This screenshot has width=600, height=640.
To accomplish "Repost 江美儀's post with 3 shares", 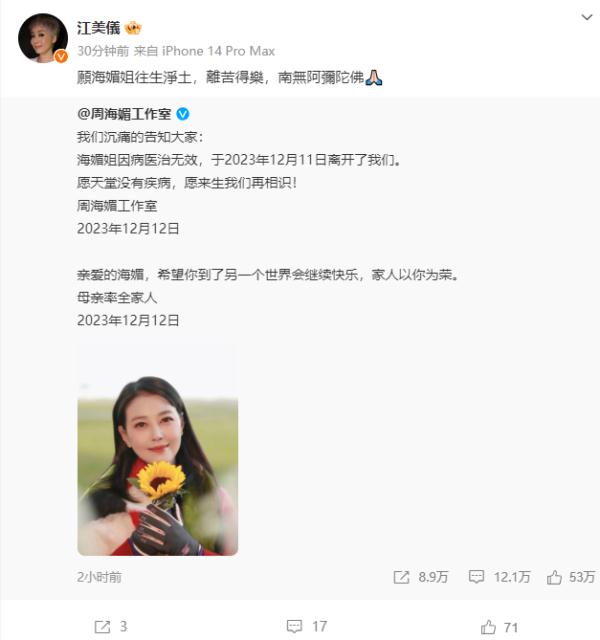I will coord(111,627).
